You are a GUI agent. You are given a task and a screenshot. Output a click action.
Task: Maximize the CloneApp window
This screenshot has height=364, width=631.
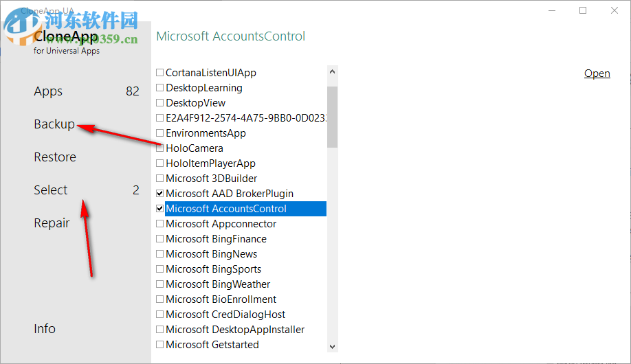(583, 10)
